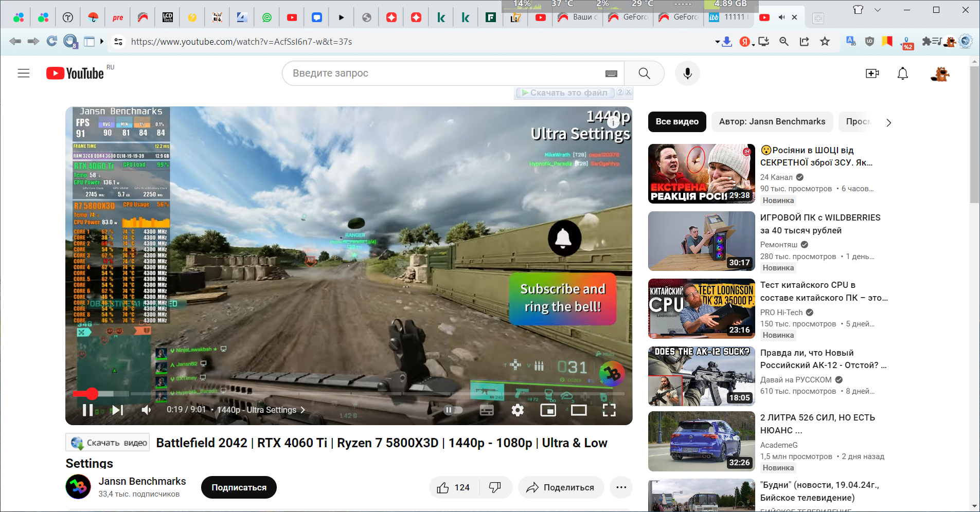Switch to the 'pre' browser tab
980x512 pixels.
(118, 17)
